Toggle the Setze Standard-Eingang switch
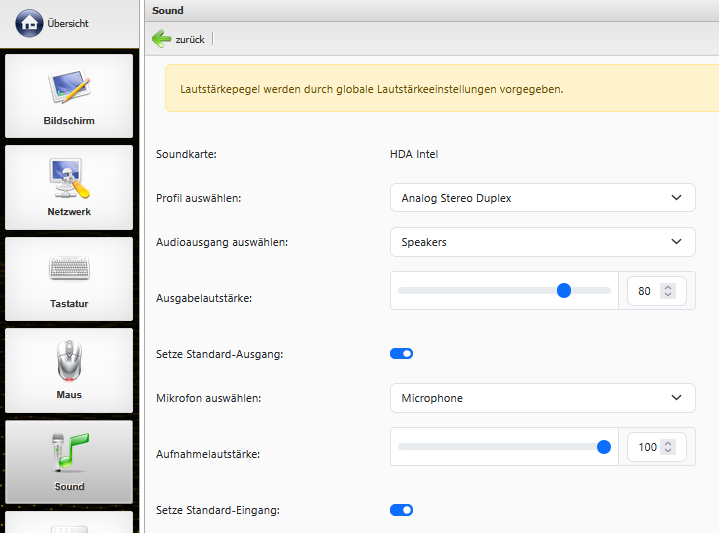Viewport: 719px width, 533px height. [401, 510]
